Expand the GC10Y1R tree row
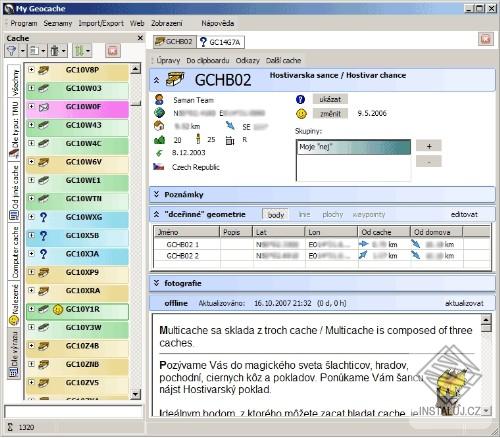 pos(31,309)
